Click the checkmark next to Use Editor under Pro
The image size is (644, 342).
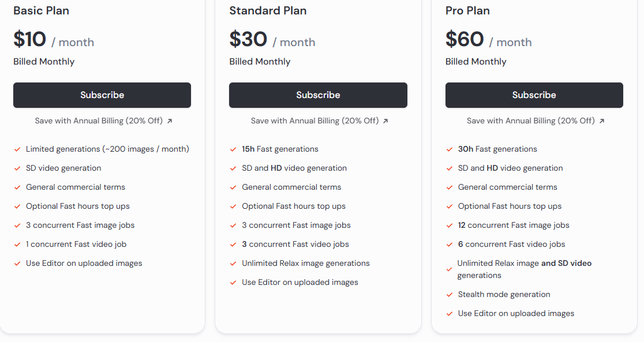point(449,313)
